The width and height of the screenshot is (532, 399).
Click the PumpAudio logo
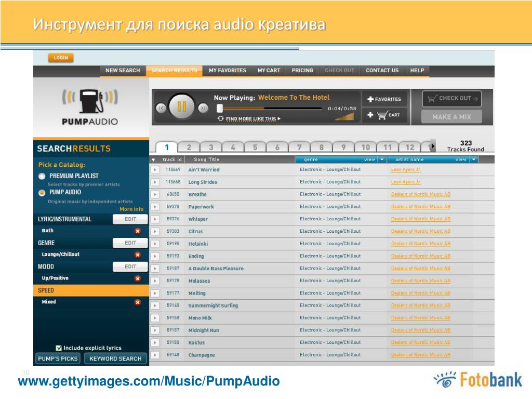pos(90,107)
